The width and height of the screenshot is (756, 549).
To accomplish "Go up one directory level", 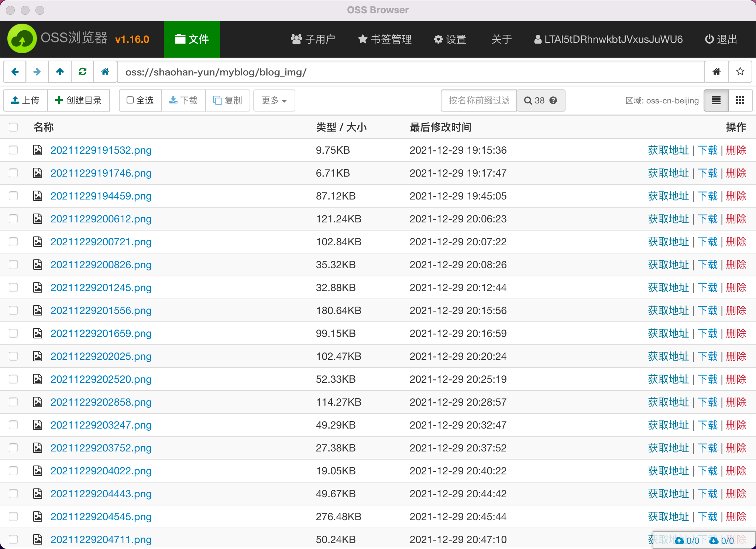I will pyautogui.click(x=60, y=72).
